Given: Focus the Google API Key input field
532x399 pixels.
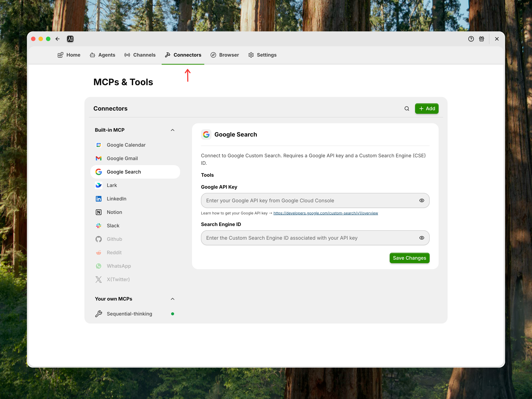Looking at the screenshot, I should pyautogui.click(x=315, y=201).
